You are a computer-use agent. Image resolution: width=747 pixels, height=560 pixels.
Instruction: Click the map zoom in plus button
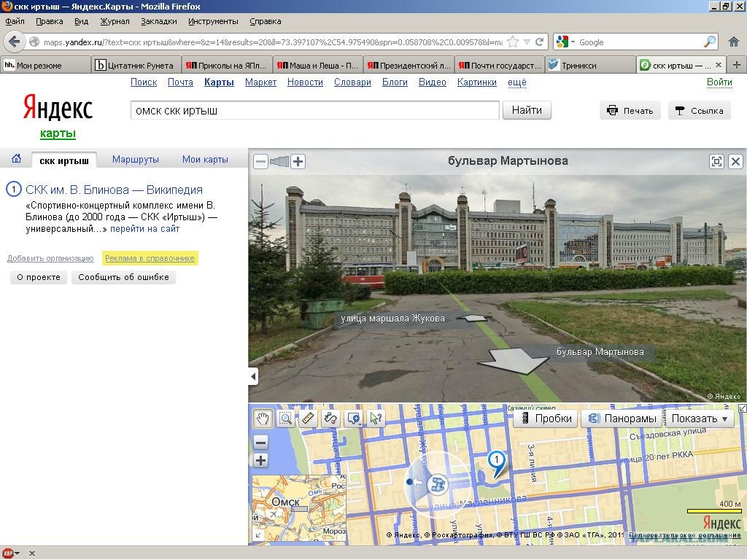click(261, 460)
